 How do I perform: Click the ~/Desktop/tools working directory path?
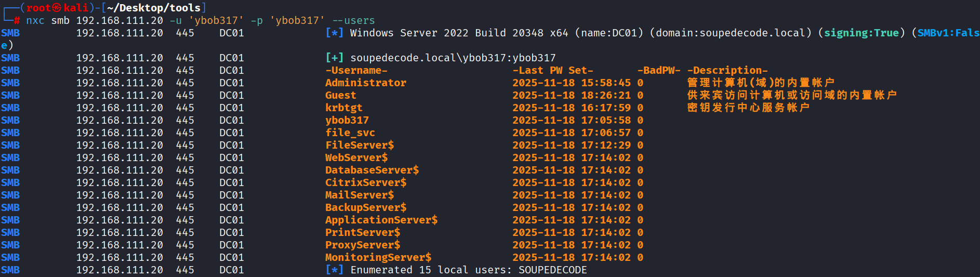point(154,8)
